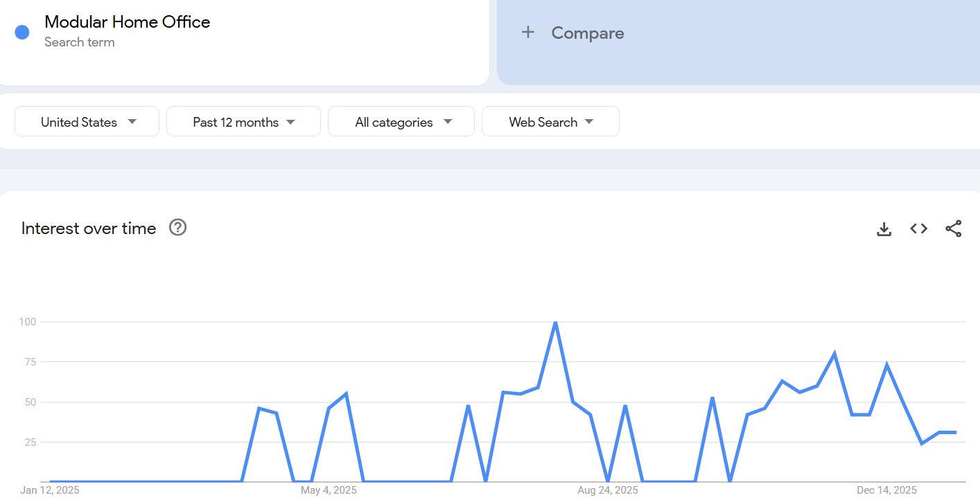This screenshot has height=502, width=980.
Task: Open the All categories dropdown
Action: pos(401,121)
